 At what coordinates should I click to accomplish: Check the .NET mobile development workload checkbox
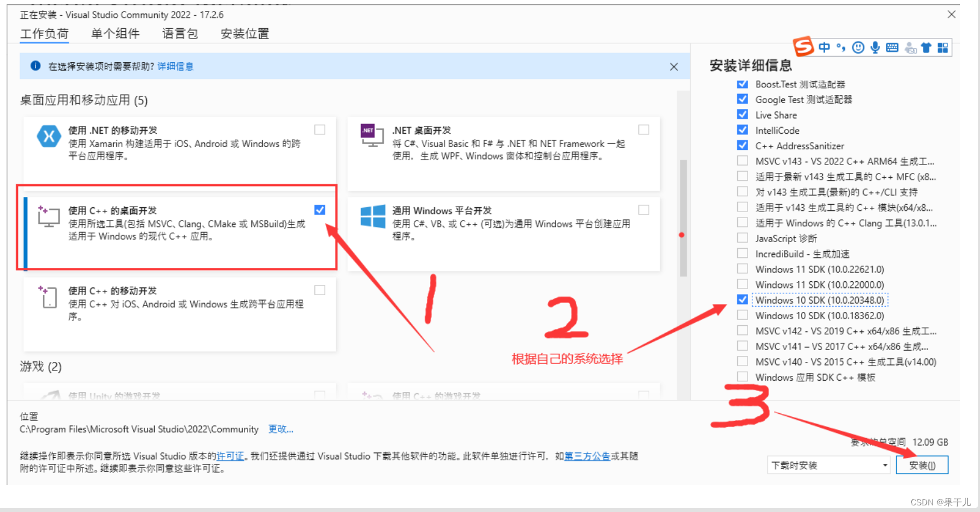point(320,130)
